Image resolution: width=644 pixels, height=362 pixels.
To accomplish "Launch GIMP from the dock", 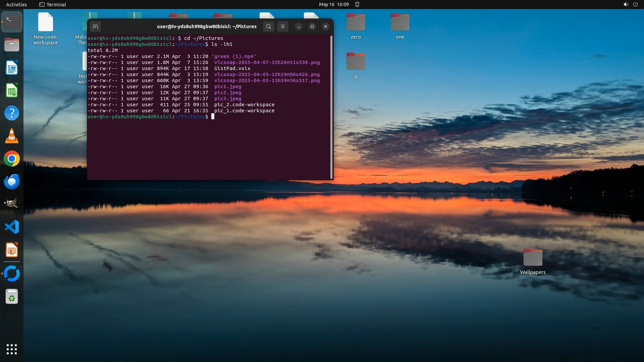I will [x=12, y=204].
